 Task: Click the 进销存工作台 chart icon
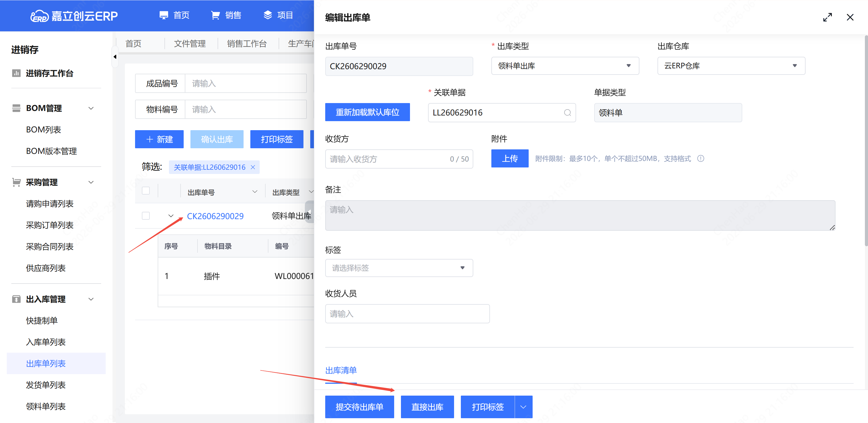(x=16, y=73)
